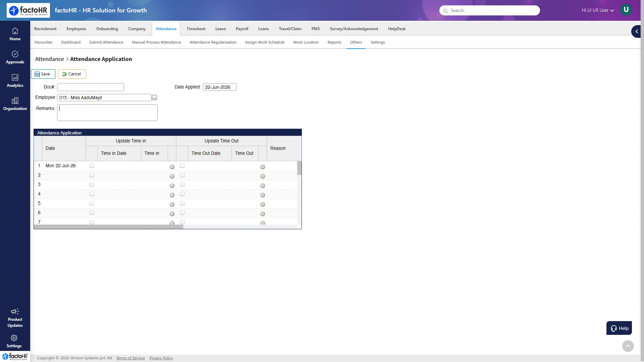This screenshot has width=644, height=362.
Task: Open Product Updates megaphone icon
Action: [15, 311]
